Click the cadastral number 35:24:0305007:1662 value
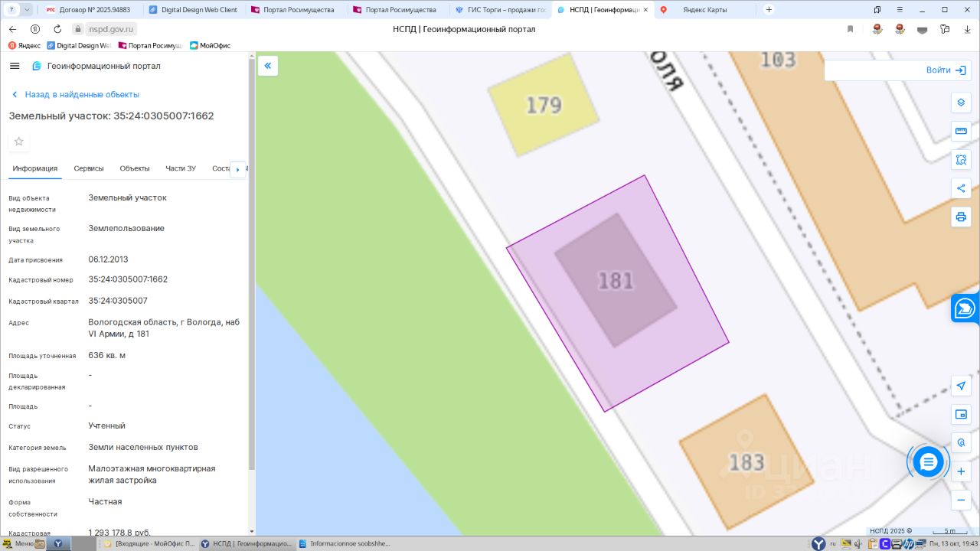 (x=128, y=279)
